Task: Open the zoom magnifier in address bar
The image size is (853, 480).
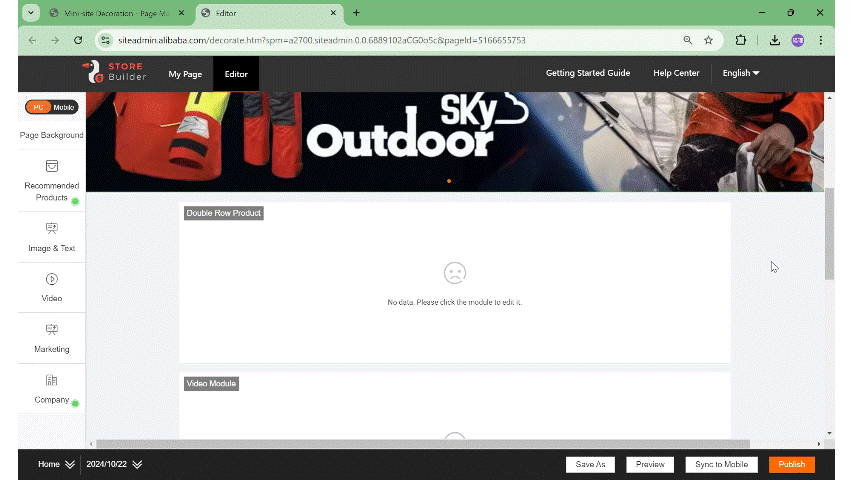Action: pos(688,40)
